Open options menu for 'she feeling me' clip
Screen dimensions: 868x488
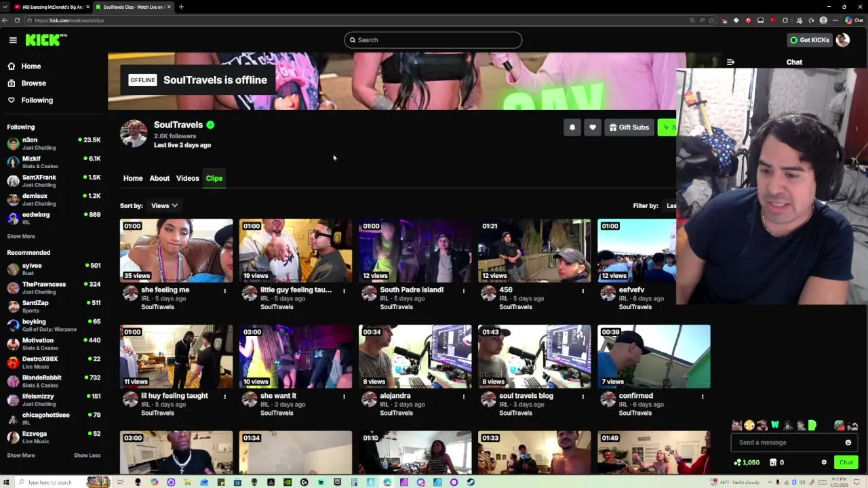point(225,291)
